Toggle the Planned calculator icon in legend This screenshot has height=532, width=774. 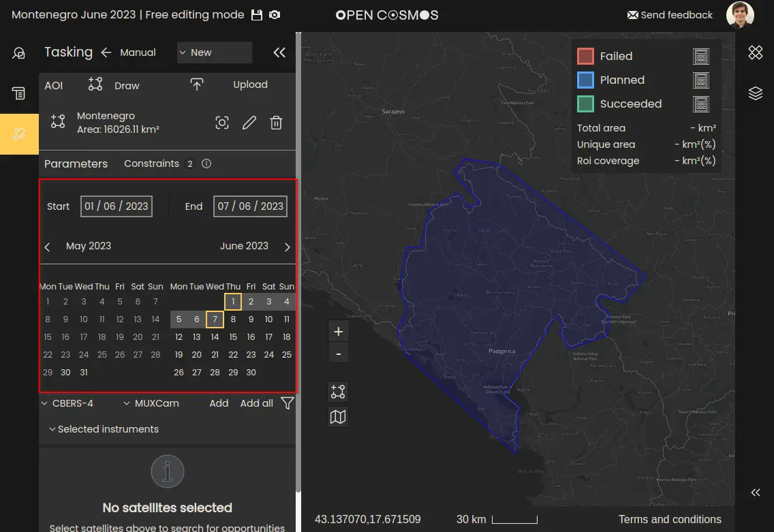click(x=700, y=80)
